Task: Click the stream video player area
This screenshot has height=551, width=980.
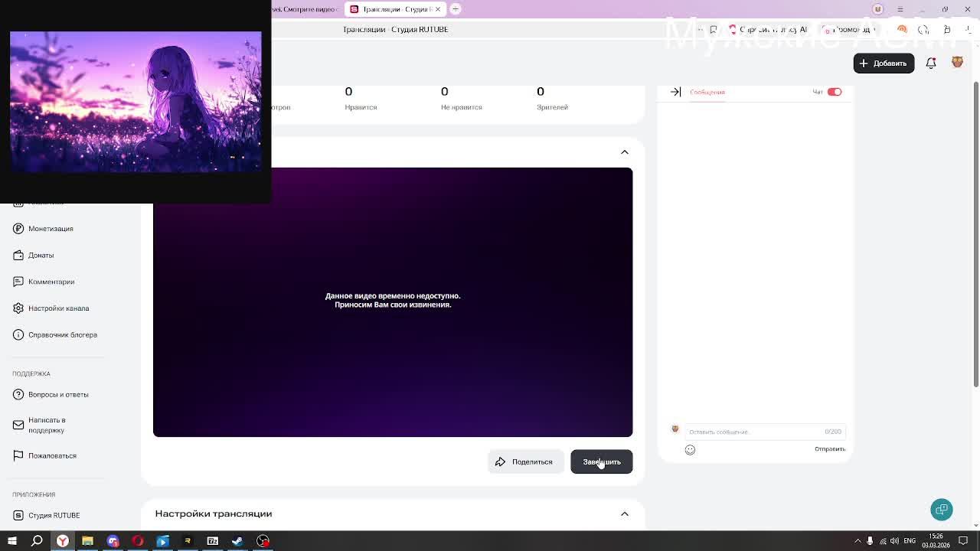Action: [x=393, y=302]
